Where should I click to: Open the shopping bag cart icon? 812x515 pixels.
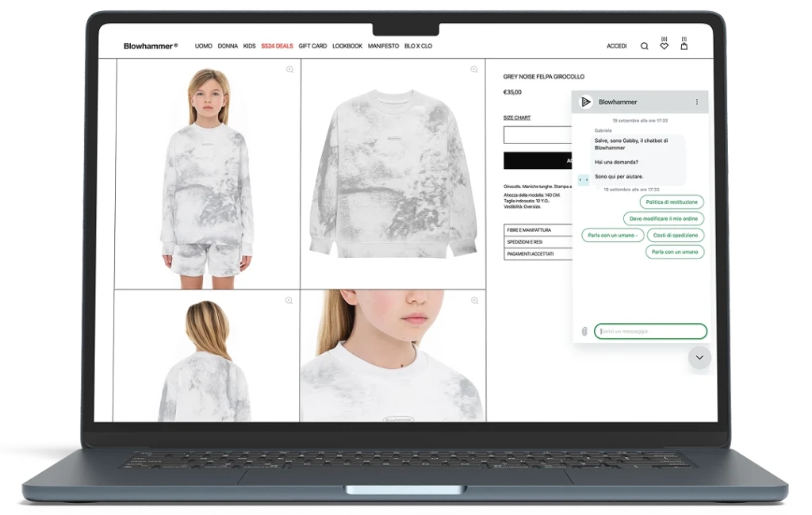[684, 45]
